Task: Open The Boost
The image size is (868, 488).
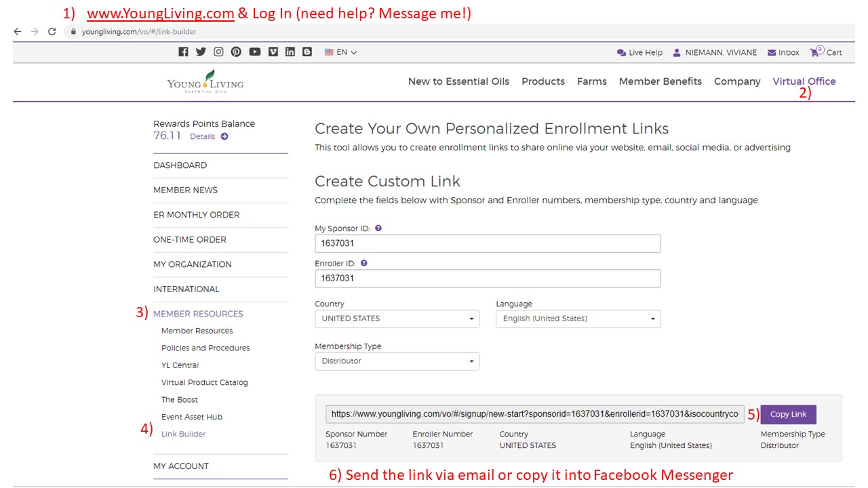Action: click(180, 400)
